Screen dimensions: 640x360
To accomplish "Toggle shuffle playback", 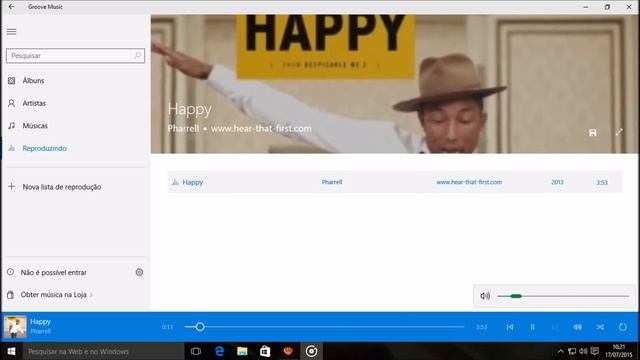I will click(600, 327).
